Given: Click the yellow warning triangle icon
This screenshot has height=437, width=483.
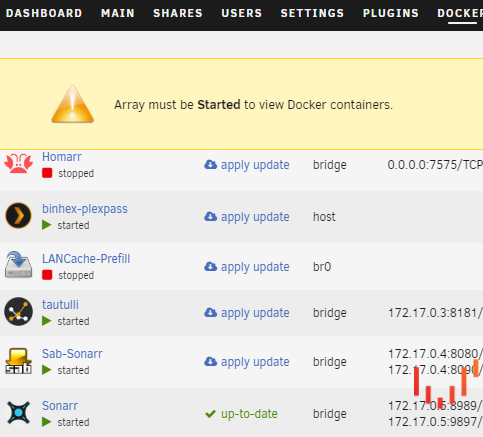Looking at the screenshot, I should click(72, 104).
